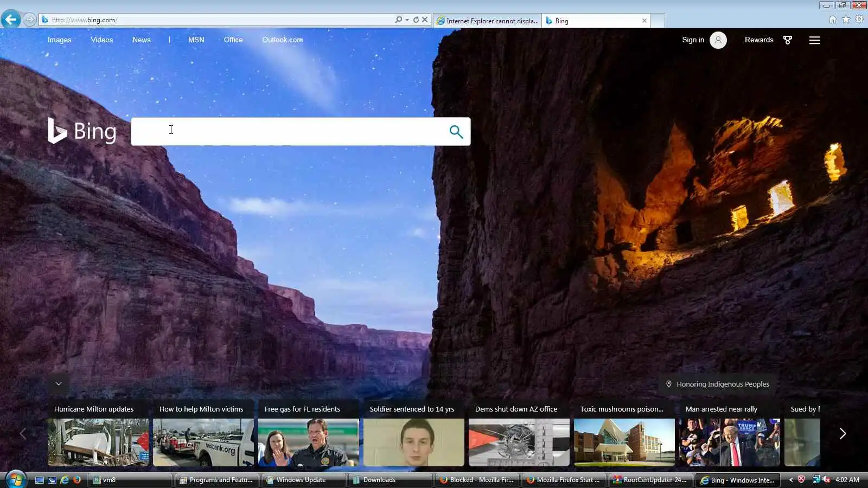Screen dimensions: 868x488
Task: Switch to Mozilla Firefox Start taskbar window
Action: coord(564,480)
